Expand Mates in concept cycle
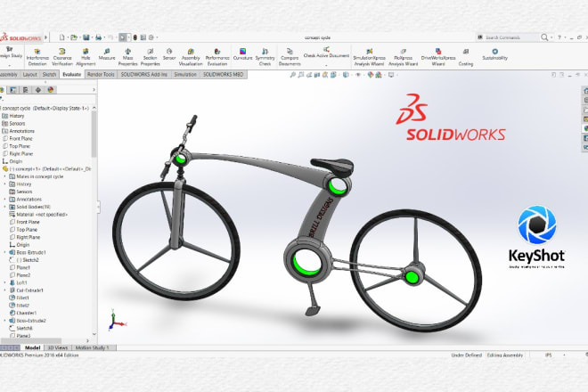This screenshot has height=392, width=588. [4, 176]
